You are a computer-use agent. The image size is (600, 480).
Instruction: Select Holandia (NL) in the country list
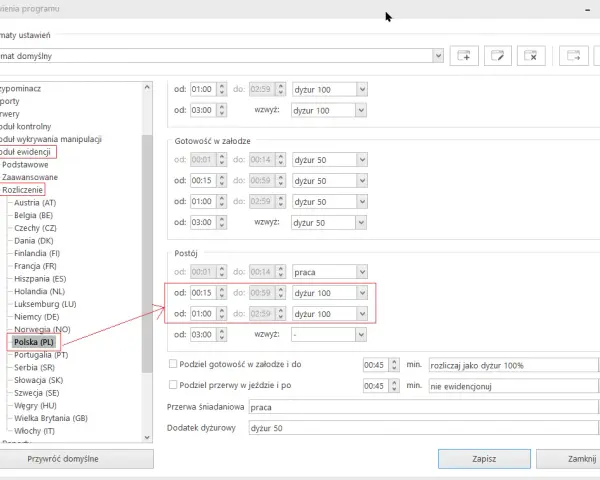(39, 291)
